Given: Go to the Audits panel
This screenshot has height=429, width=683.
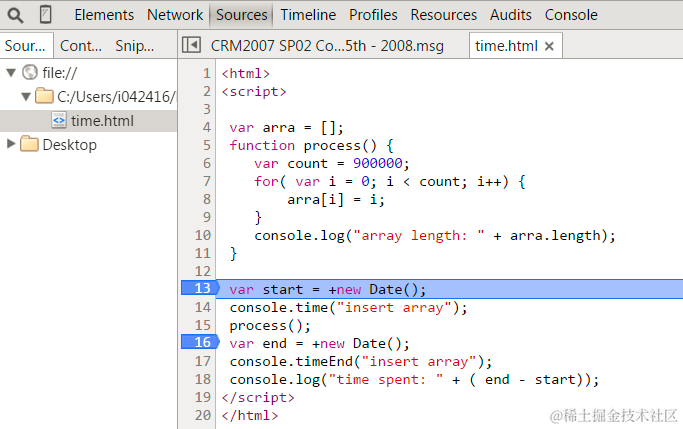Looking at the screenshot, I should [511, 15].
